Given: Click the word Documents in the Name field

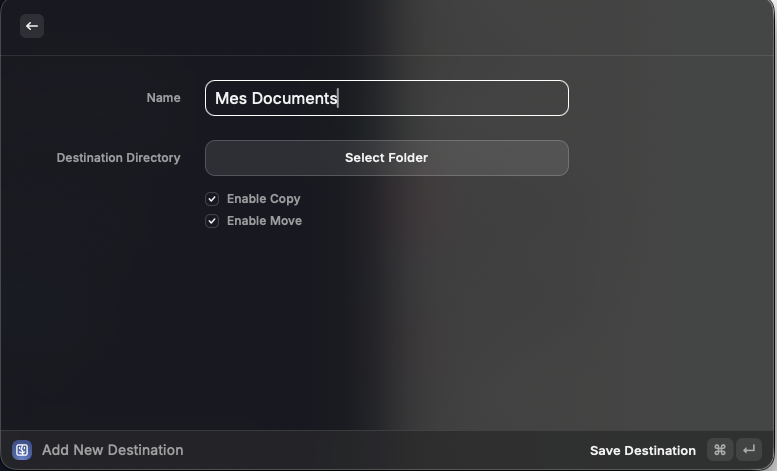Looking at the screenshot, I should click(x=294, y=98).
